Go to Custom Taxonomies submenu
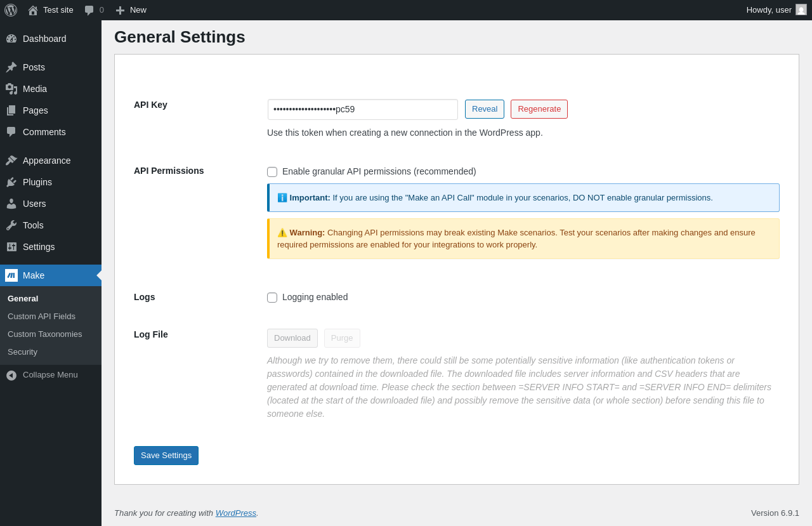The image size is (812, 526). [44, 334]
